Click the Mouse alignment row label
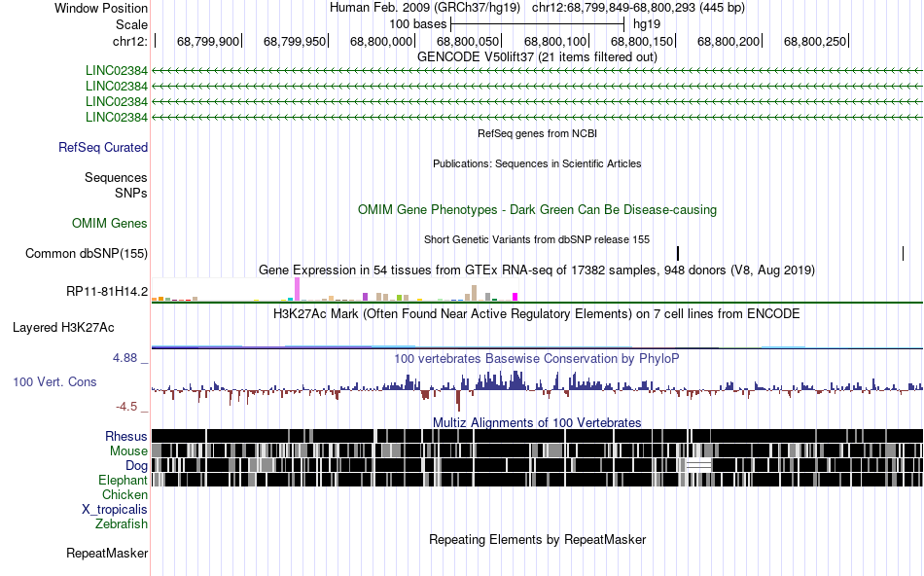Image resolution: width=924 pixels, height=576 pixels. [128, 451]
